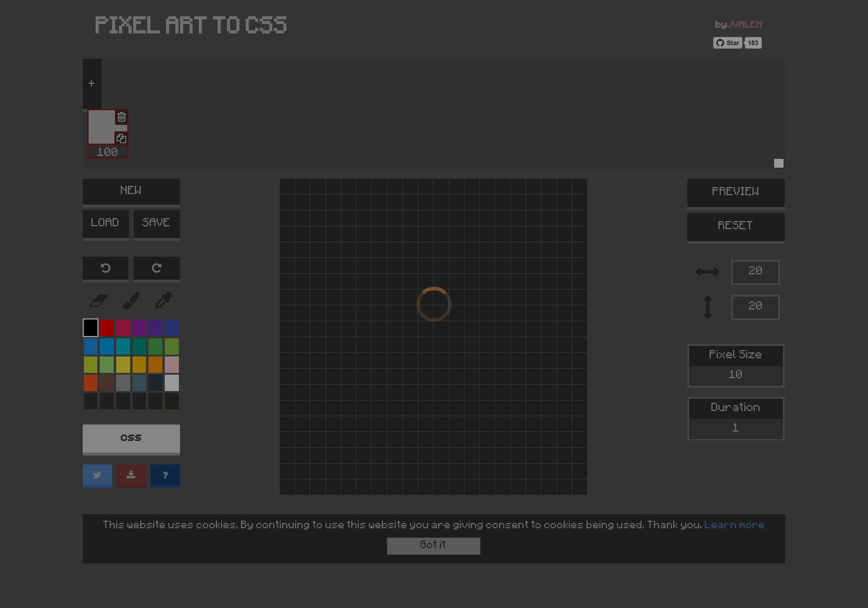This screenshot has width=868, height=608.
Task: Delete the current frame with the trash icon
Action: point(121,117)
